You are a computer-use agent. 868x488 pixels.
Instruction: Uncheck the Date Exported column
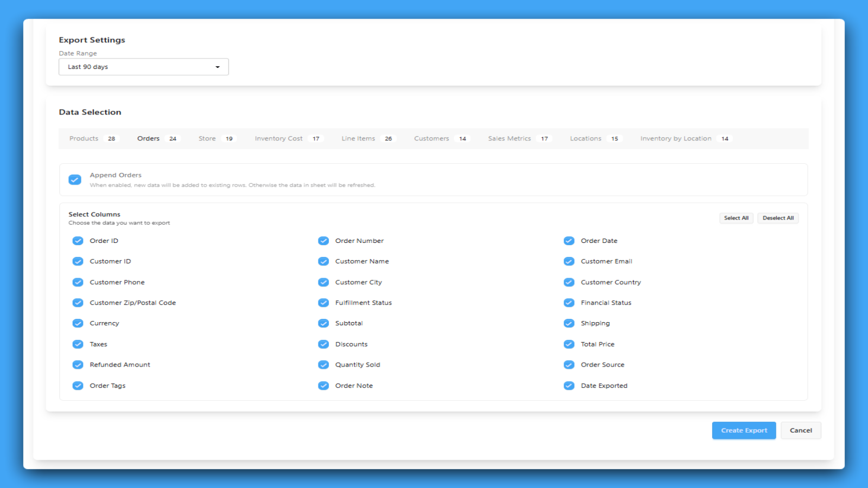point(569,386)
